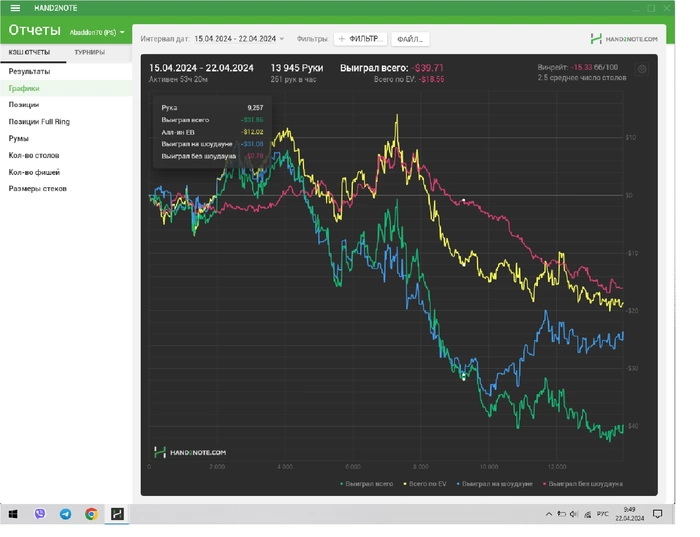Open Telegram from taskbar
This screenshot has width=700, height=537.
(x=66, y=514)
